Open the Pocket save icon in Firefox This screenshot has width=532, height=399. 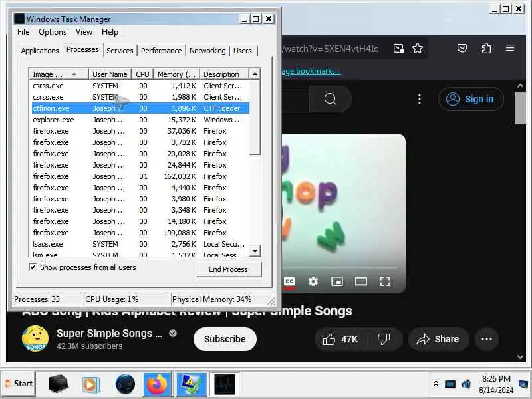(x=462, y=48)
